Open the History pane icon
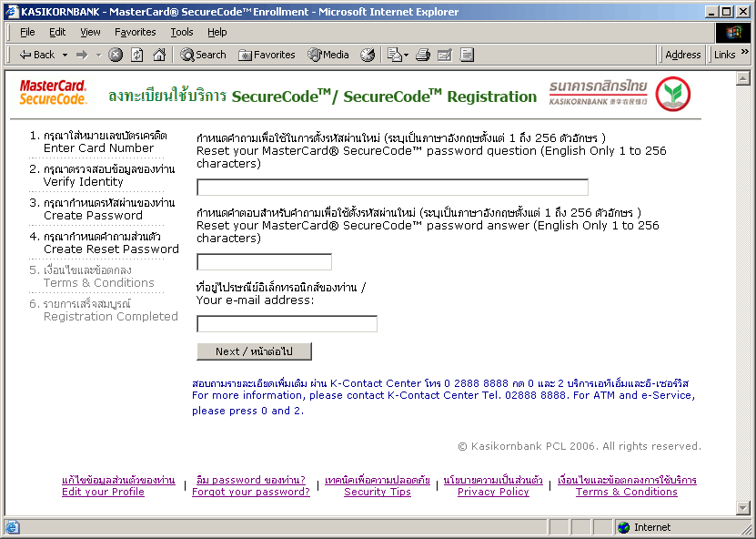The height and width of the screenshot is (539, 756). tap(368, 55)
